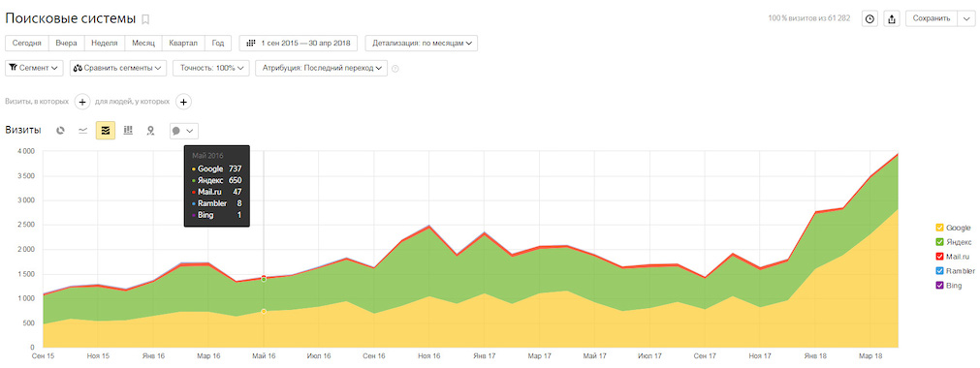The width and height of the screenshot is (980, 368).
Task: Expand the Атрибуция: Последний переход dropdown
Action: coord(321,68)
